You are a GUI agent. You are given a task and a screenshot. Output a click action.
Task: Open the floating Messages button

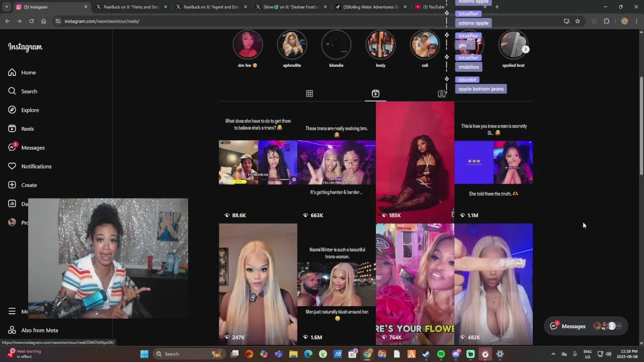pyautogui.click(x=586, y=326)
